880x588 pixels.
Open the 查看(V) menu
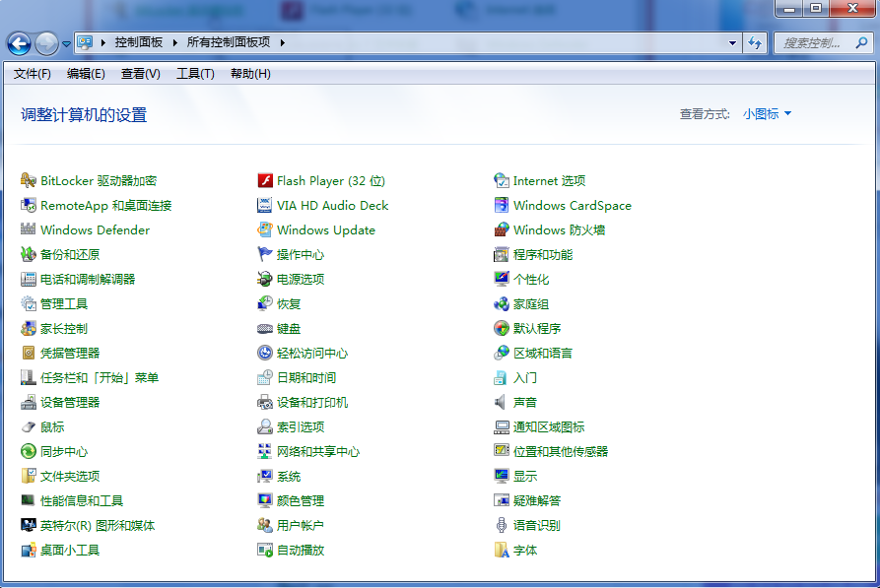point(141,74)
